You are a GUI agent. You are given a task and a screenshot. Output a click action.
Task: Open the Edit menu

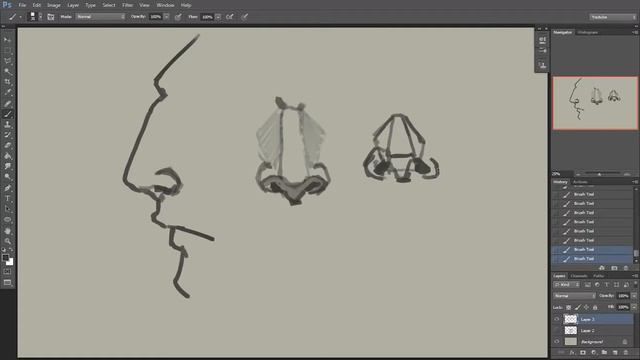pyautogui.click(x=37, y=5)
